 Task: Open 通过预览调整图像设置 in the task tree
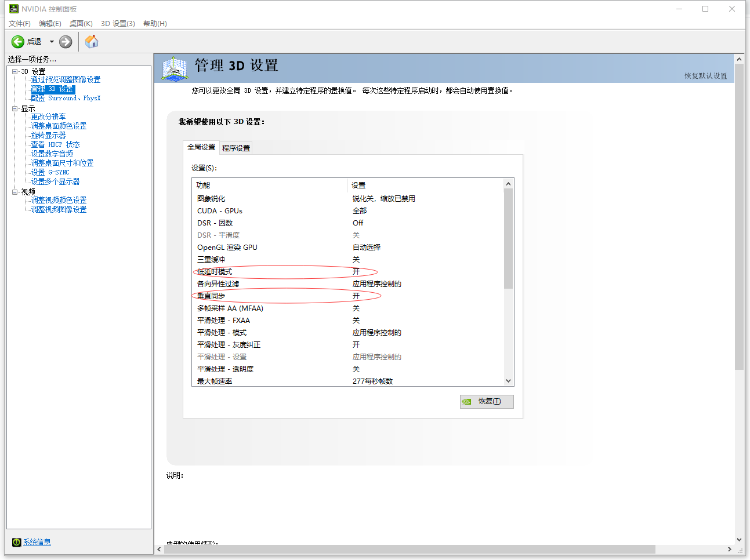tap(66, 80)
